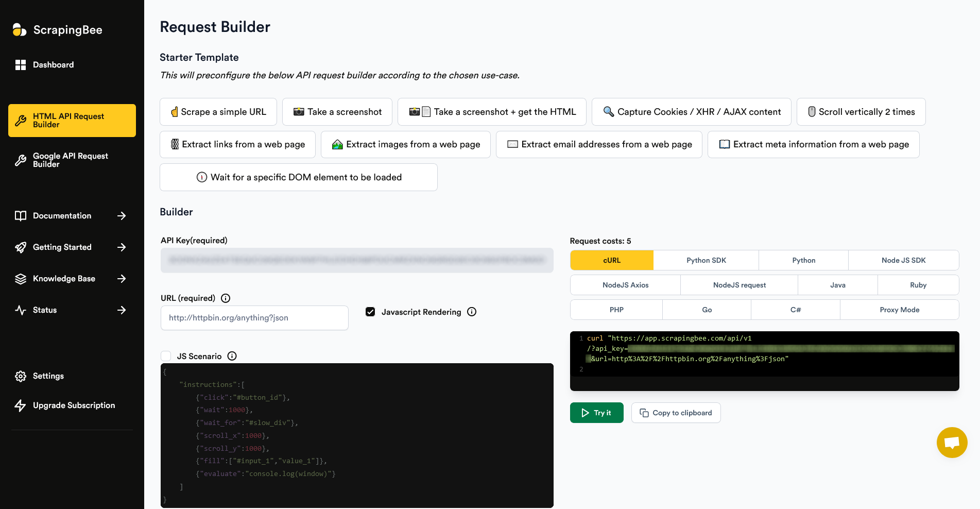Switch to the Python SDK tab

tap(706, 260)
